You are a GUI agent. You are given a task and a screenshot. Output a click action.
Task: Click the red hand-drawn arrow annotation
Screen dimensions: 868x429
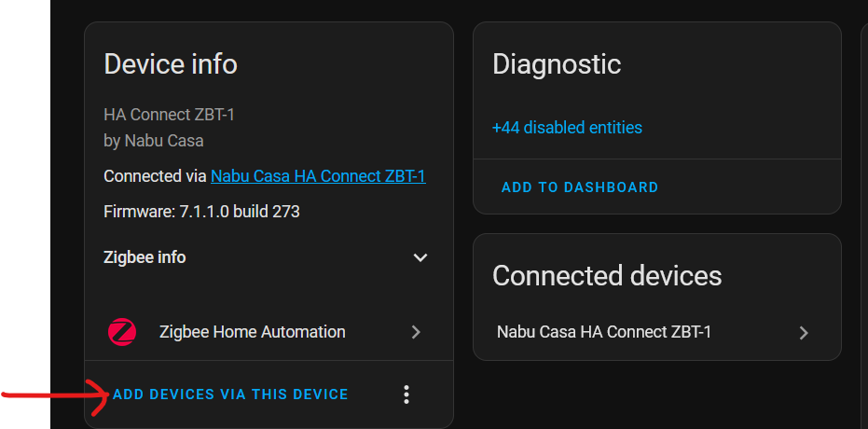[x=55, y=394]
